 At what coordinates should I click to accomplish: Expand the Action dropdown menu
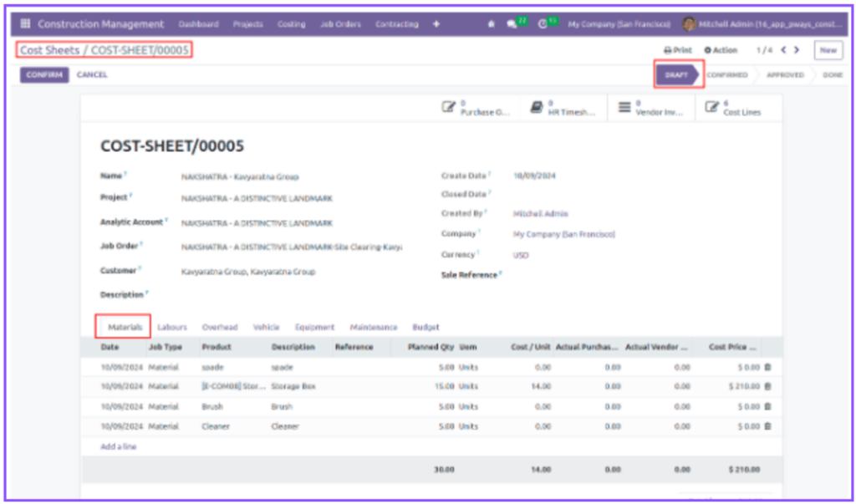tap(721, 50)
